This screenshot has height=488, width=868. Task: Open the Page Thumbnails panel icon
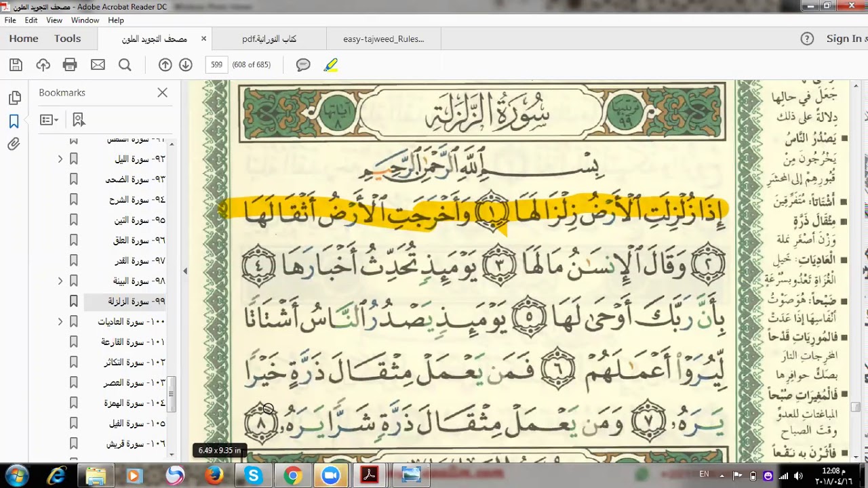click(x=14, y=98)
